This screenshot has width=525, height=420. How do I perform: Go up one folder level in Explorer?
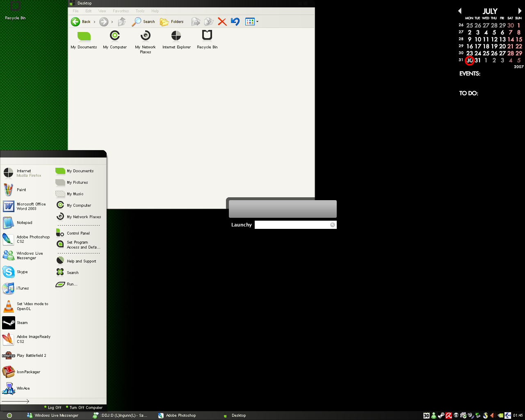click(x=122, y=22)
